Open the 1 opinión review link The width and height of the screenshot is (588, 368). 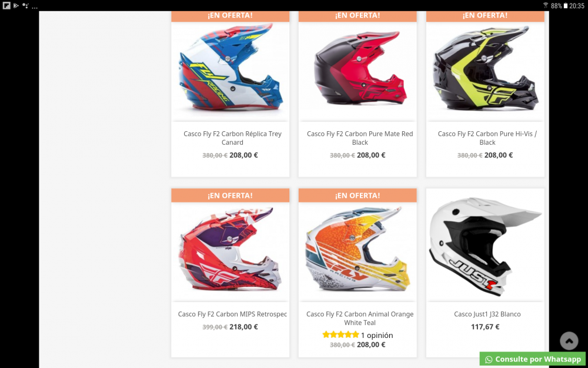[377, 335]
